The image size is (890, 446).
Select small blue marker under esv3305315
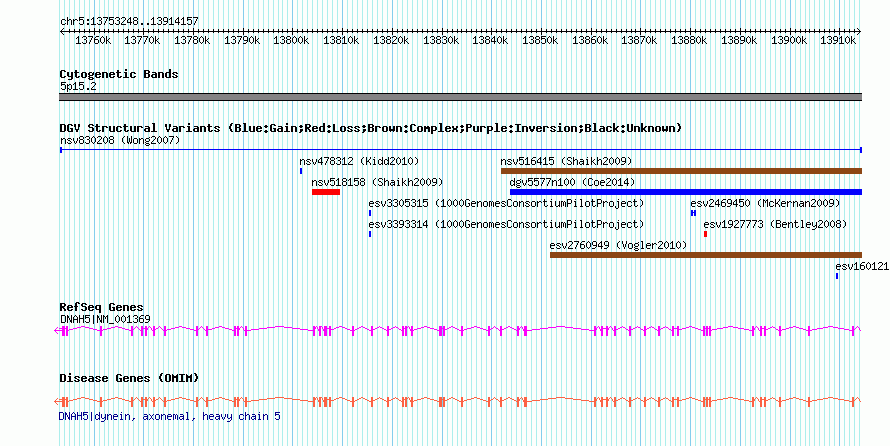point(370,213)
